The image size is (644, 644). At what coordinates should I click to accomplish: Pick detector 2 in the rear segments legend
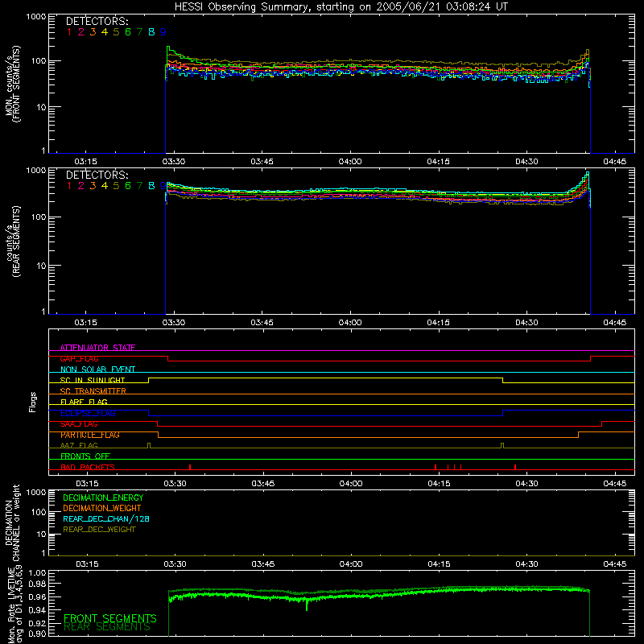click(x=81, y=186)
